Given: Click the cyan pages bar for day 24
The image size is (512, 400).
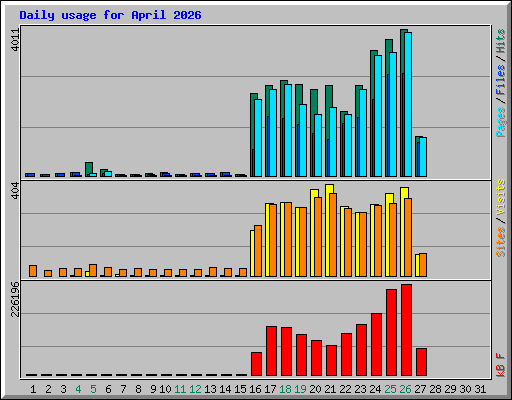Looking at the screenshot, I should tap(378, 116).
